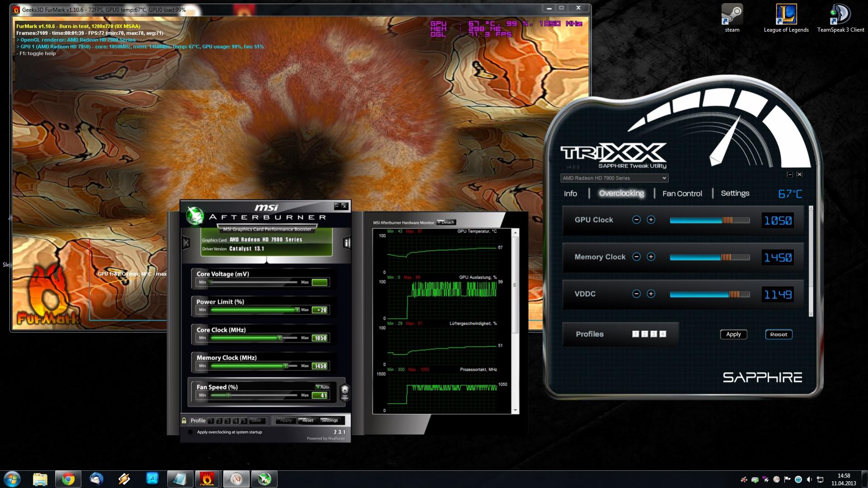Switch to the notepad app in the taskbar
868x488 pixels.
(180, 479)
